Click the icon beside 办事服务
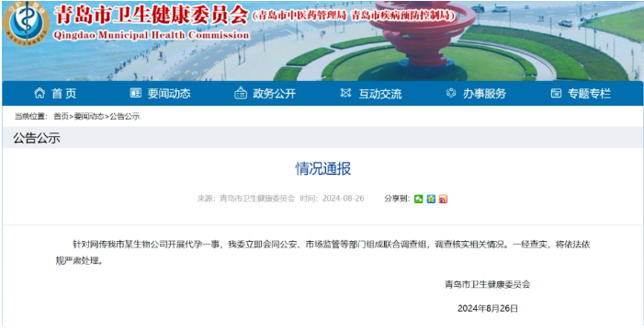 (451, 93)
